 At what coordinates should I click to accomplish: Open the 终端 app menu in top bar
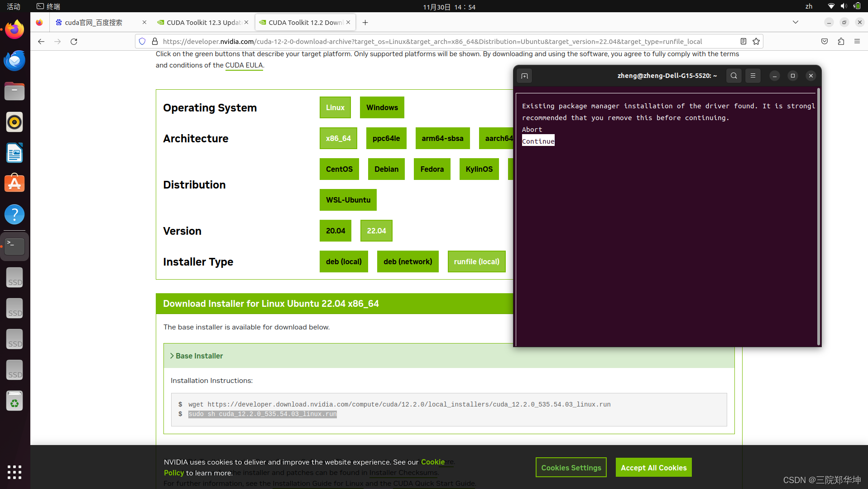pyautogui.click(x=48, y=6)
